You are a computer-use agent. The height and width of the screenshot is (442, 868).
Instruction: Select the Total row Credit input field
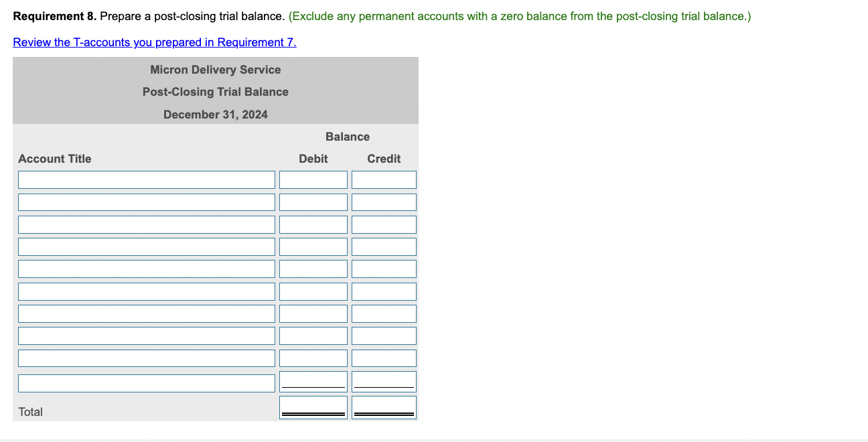(384, 406)
